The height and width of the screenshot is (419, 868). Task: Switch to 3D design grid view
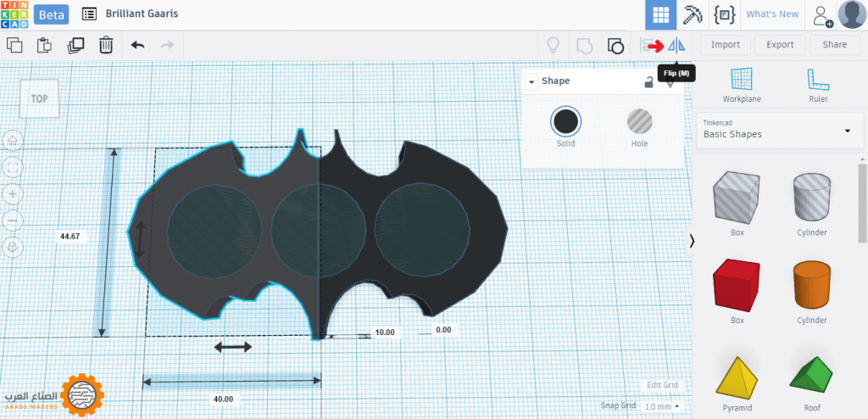[660, 15]
